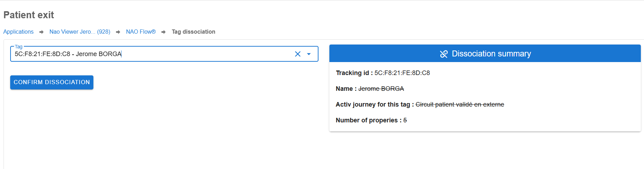Click the struck-through name Jerome BORGA

coord(381,89)
